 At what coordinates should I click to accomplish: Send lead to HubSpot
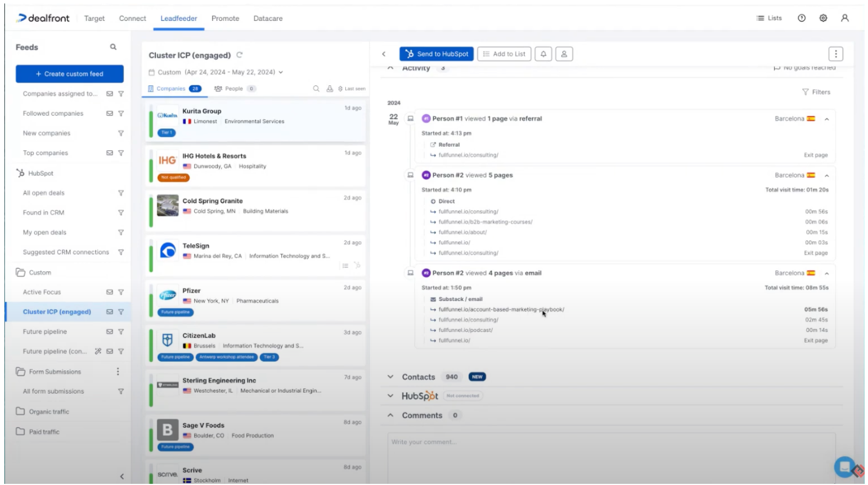[x=436, y=54]
